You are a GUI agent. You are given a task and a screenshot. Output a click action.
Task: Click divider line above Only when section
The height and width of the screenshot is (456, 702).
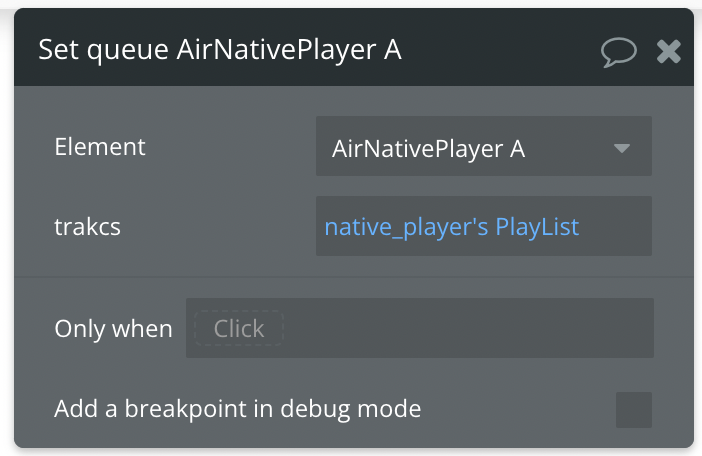click(x=354, y=277)
